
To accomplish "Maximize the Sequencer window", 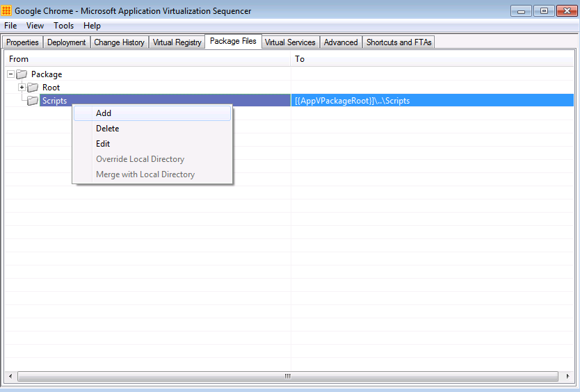I will [544, 10].
